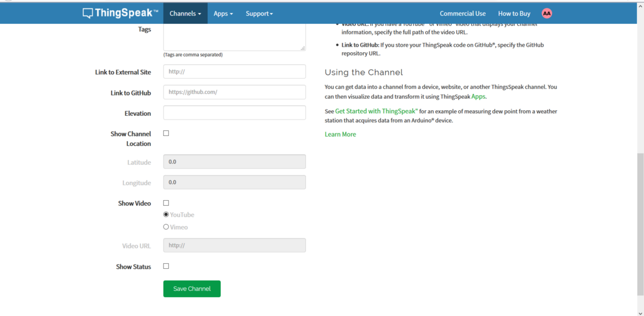Select the YouTube radio option
This screenshot has width=644, height=316.
click(166, 215)
